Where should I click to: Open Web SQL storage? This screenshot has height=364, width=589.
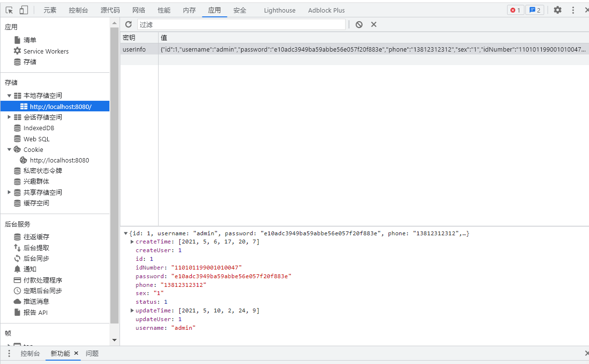37,139
